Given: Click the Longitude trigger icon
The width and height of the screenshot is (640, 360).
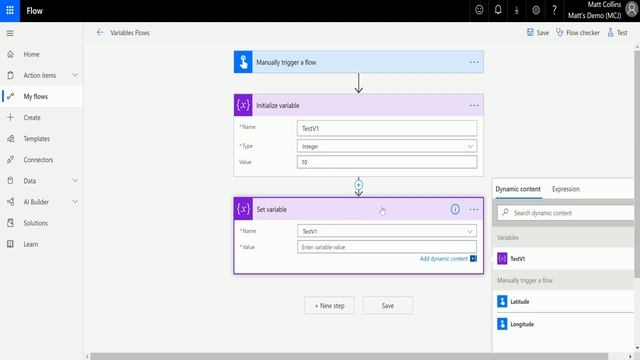Looking at the screenshot, I should coord(502,324).
